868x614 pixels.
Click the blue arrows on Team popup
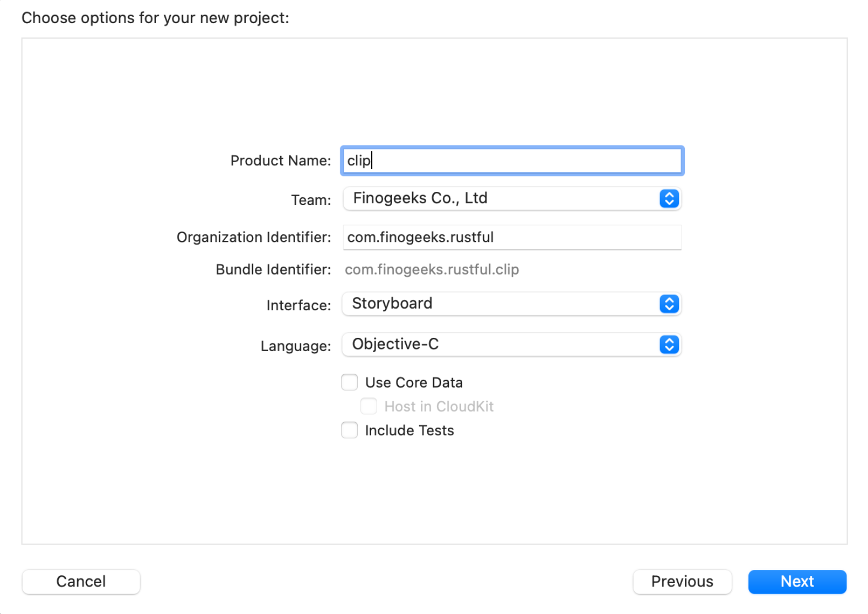[x=668, y=198]
